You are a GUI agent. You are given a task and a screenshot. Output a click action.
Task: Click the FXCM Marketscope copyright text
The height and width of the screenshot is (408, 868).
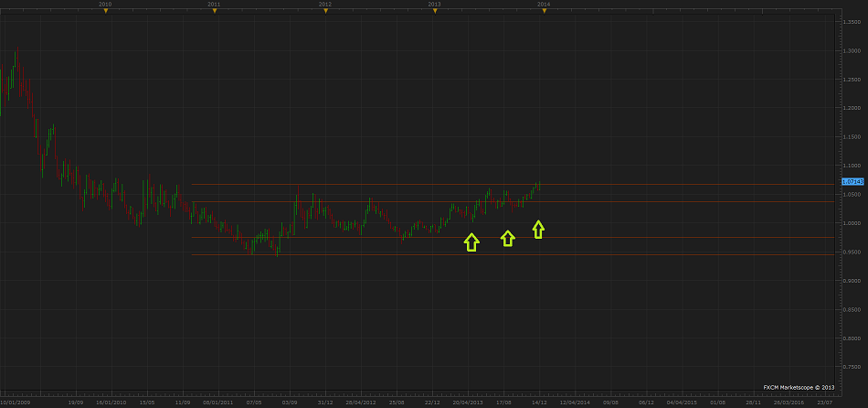coord(799,387)
